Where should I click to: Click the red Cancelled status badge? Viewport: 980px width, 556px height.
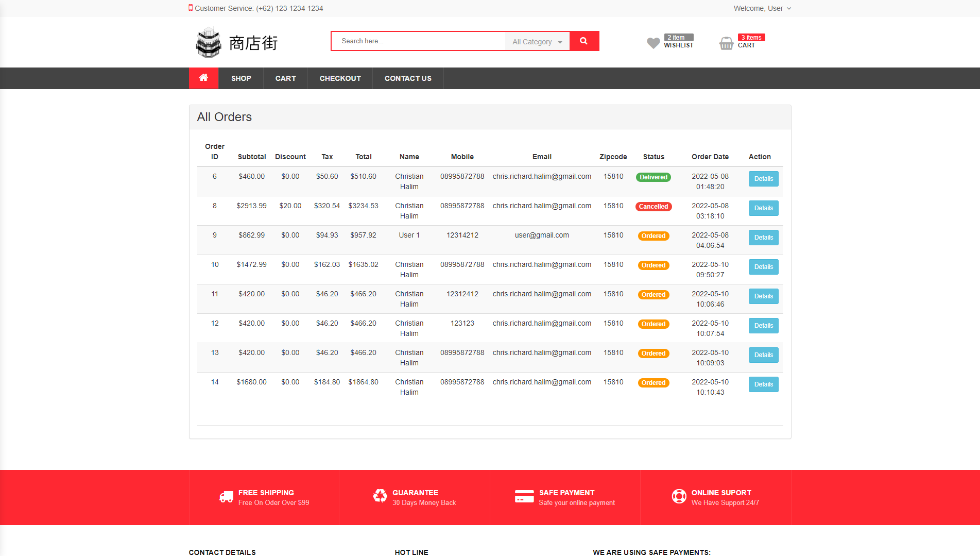point(654,207)
